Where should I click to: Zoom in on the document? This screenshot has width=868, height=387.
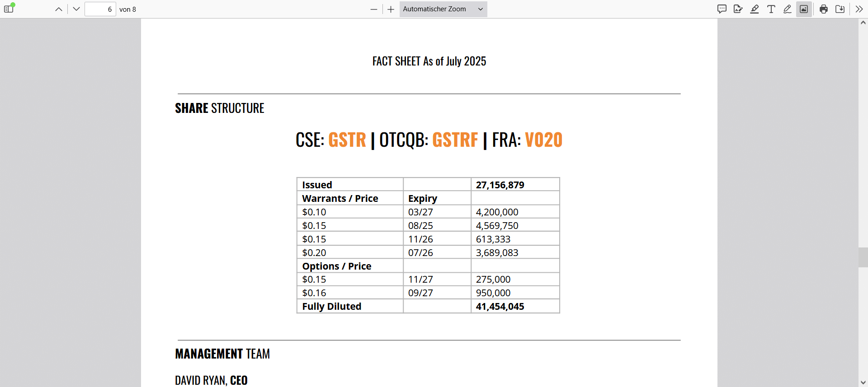tap(391, 9)
